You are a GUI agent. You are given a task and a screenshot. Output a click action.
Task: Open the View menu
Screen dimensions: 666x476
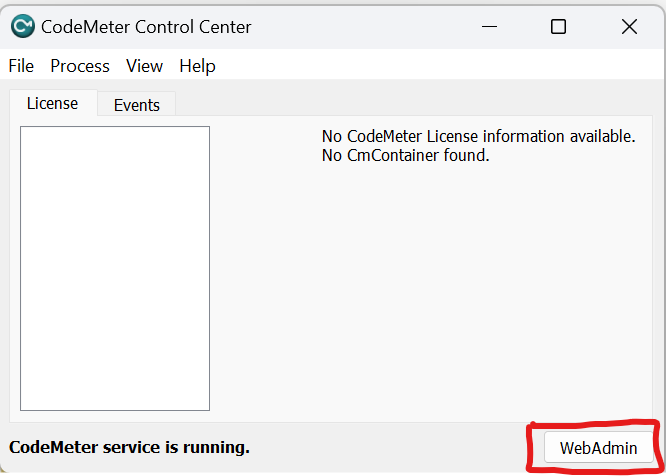coord(144,66)
